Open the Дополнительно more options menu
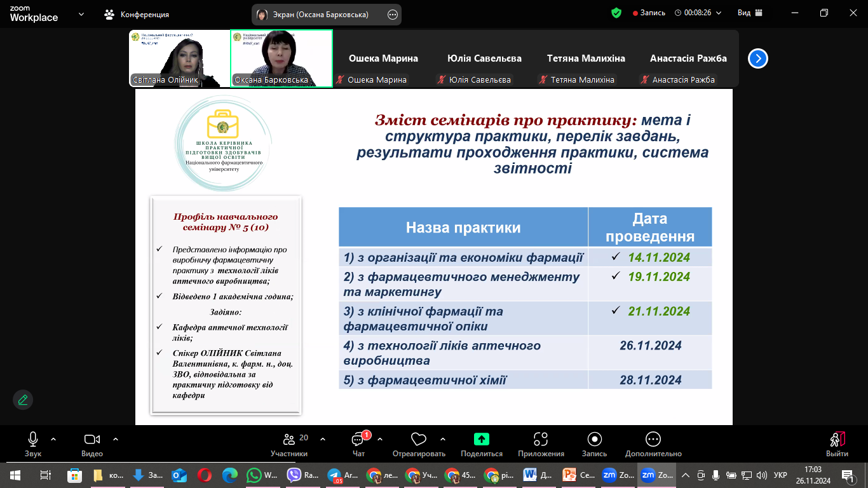The width and height of the screenshot is (868, 488). click(x=653, y=444)
